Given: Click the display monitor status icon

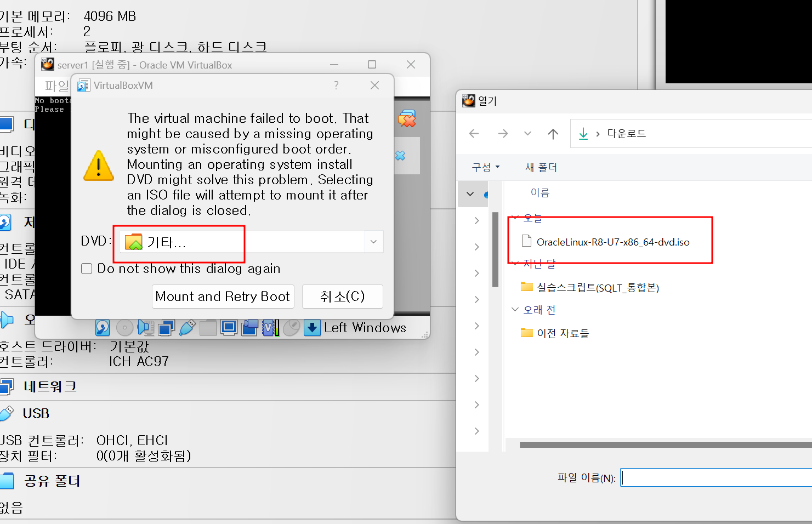Looking at the screenshot, I should [229, 328].
